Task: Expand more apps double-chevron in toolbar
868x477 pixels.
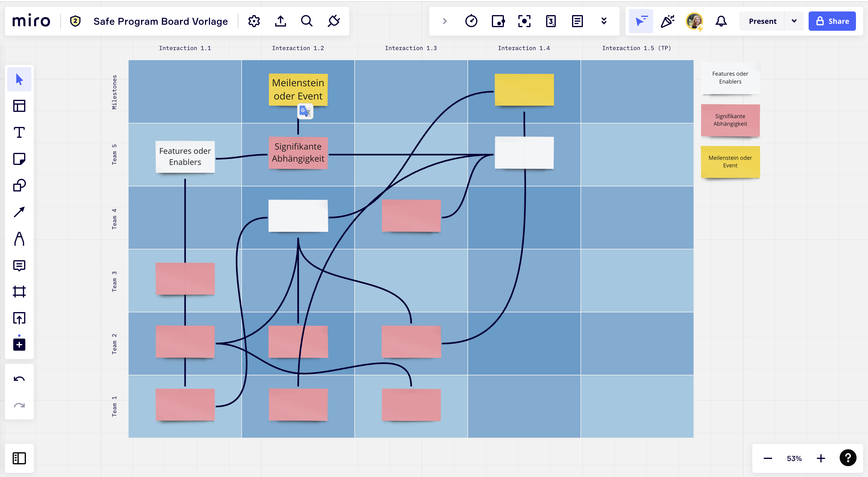Action: (x=604, y=21)
